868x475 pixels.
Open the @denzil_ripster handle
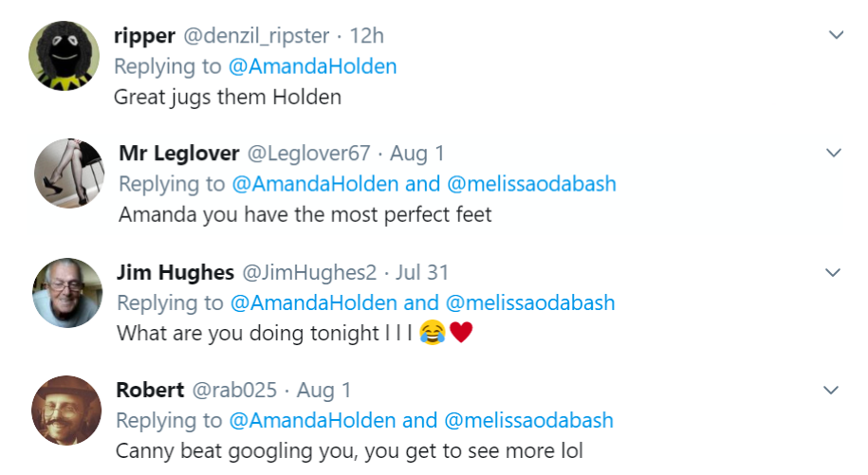tap(256, 36)
